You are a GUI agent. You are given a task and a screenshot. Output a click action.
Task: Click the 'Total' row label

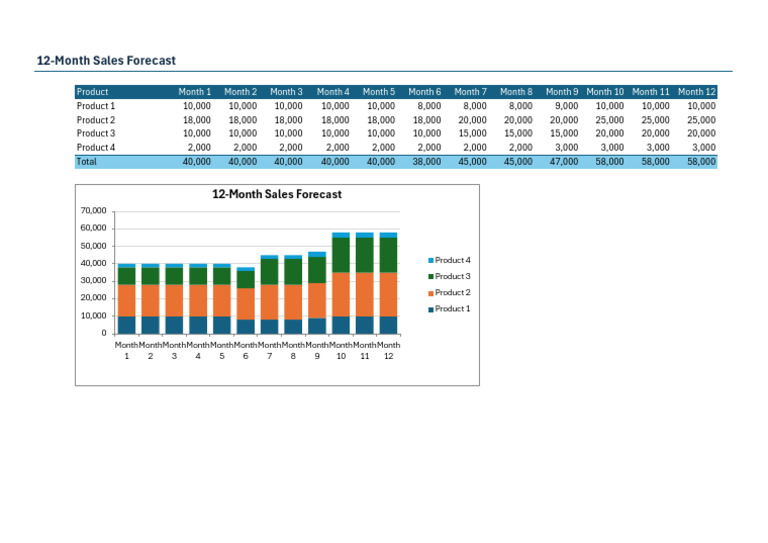pyautogui.click(x=87, y=162)
